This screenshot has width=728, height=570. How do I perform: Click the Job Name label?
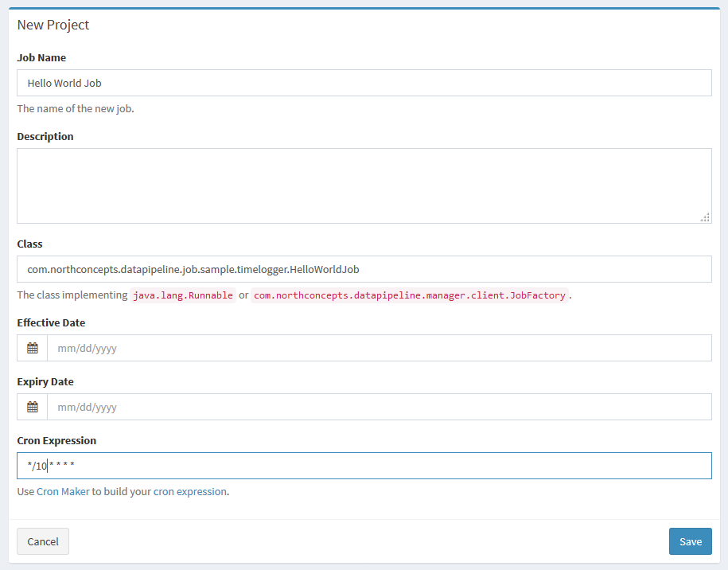click(x=41, y=57)
